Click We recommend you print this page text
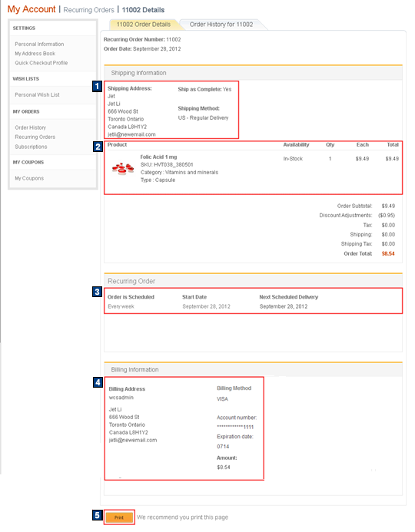Screen dimensions: 415x532 [183, 517]
